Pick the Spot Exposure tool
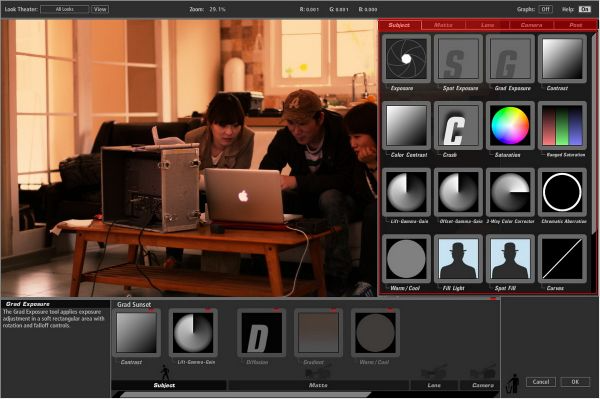This screenshot has width=600, height=399. pos(458,59)
